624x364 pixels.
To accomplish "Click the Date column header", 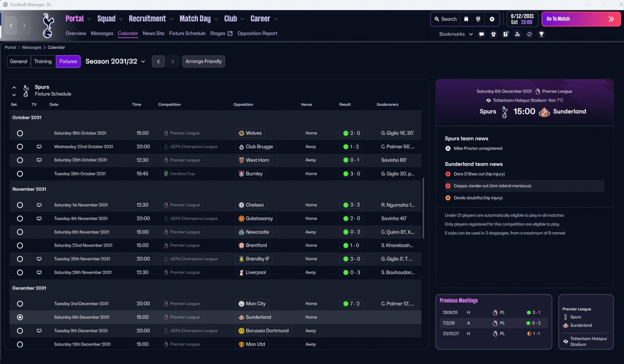I will pos(54,104).
